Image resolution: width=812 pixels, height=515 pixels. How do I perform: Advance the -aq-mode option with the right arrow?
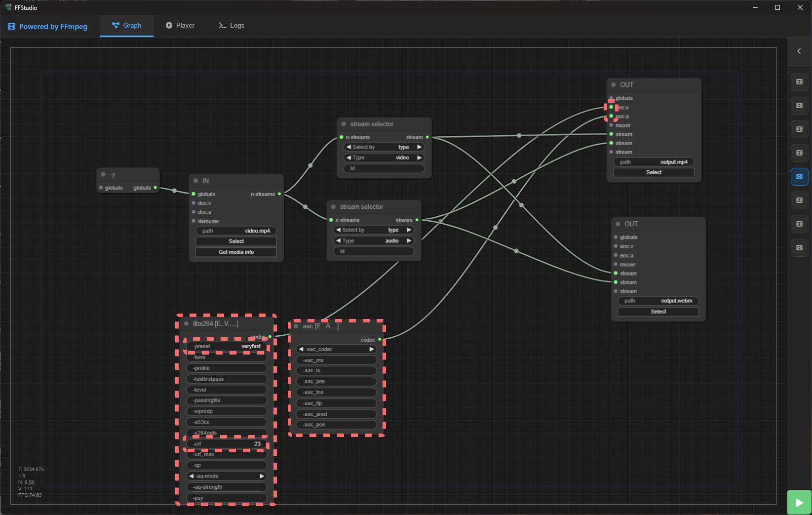click(x=262, y=476)
